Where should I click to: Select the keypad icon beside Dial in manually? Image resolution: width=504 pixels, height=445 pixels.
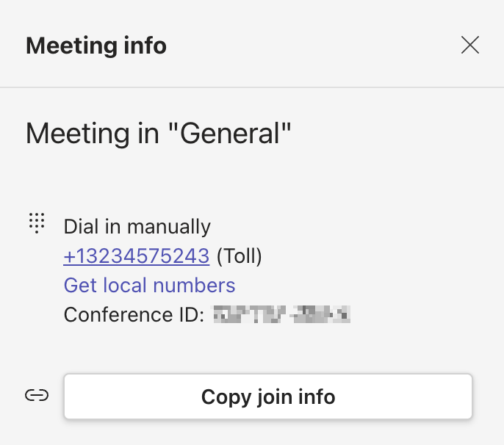pyautogui.click(x=37, y=222)
